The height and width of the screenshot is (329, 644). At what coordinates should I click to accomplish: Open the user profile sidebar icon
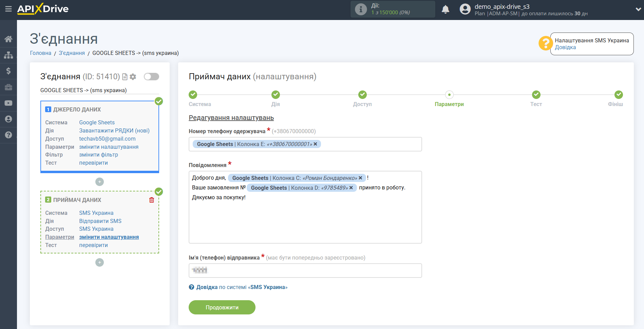click(8, 119)
